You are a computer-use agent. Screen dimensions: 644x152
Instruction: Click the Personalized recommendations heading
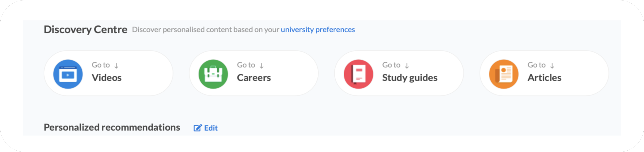click(x=112, y=128)
